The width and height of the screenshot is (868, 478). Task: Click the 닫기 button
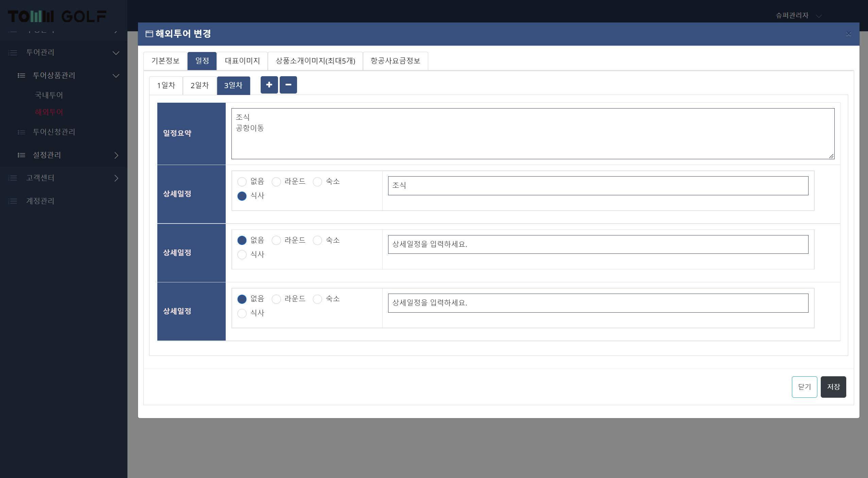point(804,387)
